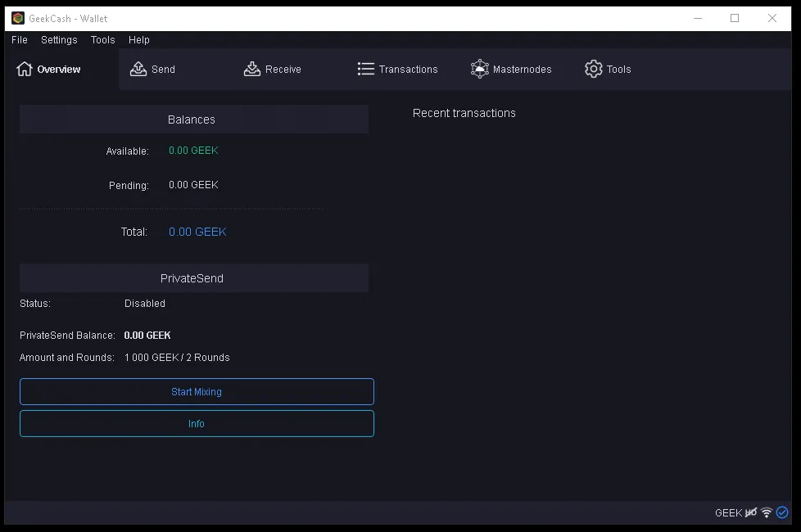Close the GeekCash wallet window
Screen dimensions: 801x532
(772, 18)
